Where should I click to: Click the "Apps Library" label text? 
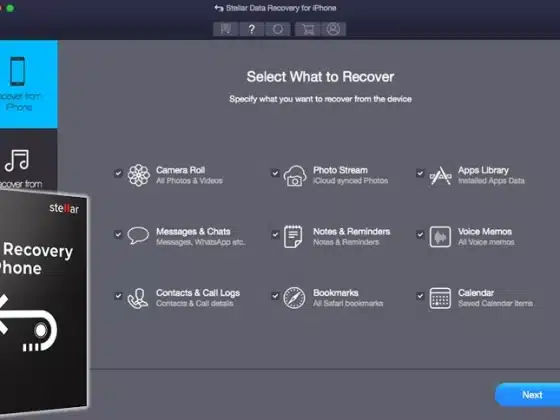[x=483, y=170]
